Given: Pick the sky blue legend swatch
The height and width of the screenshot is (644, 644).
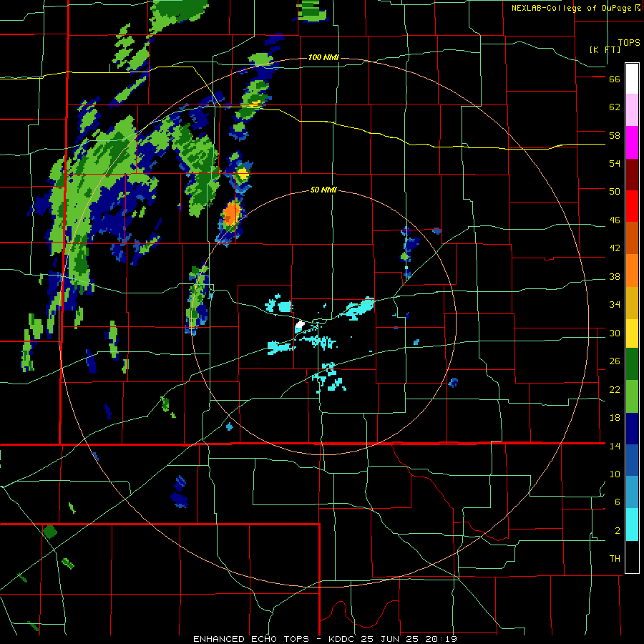Looking at the screenshot, I should [x=632, y=492].
